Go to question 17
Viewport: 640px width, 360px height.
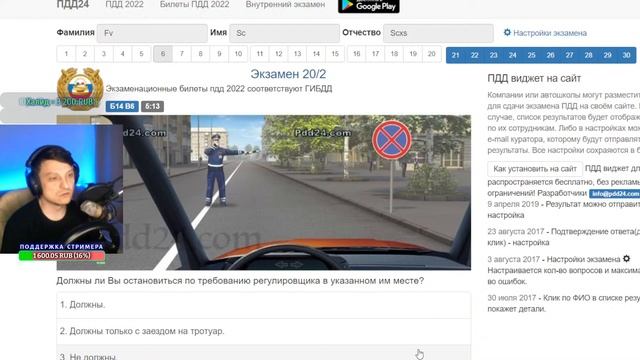[x=375, y=54]
